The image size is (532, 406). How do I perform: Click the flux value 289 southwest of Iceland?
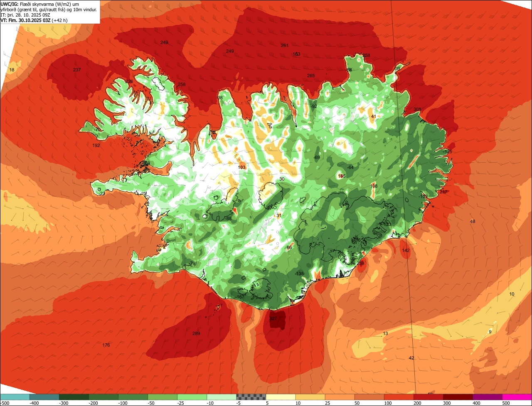pyautogui.click(x=196, y=333)
